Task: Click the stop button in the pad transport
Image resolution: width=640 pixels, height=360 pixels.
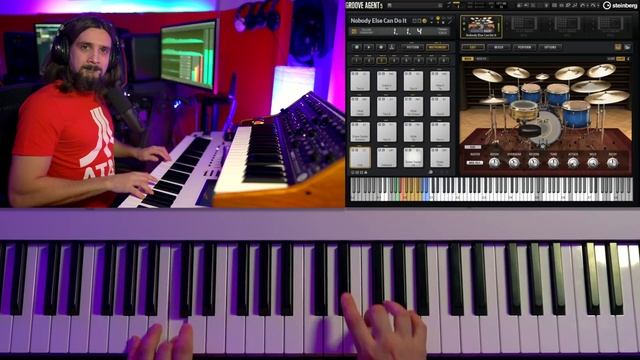Action: click(357, 47)
